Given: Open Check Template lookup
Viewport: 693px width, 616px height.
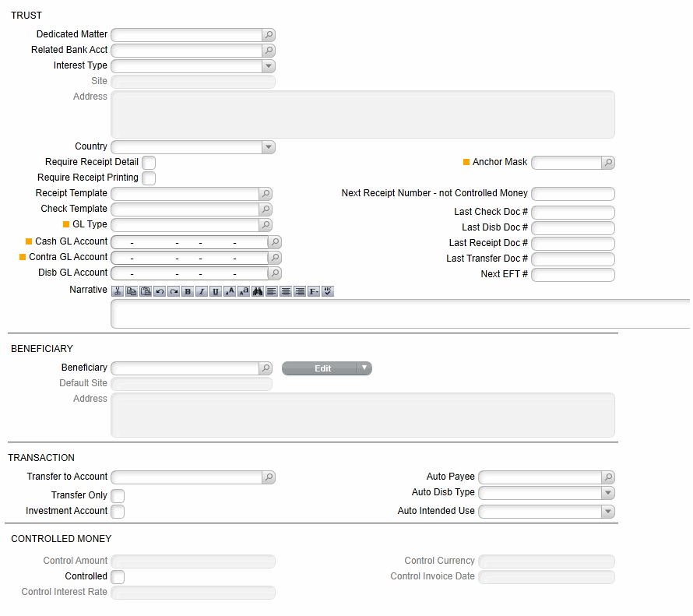Looking at the screenshot, I should (266, 209).
